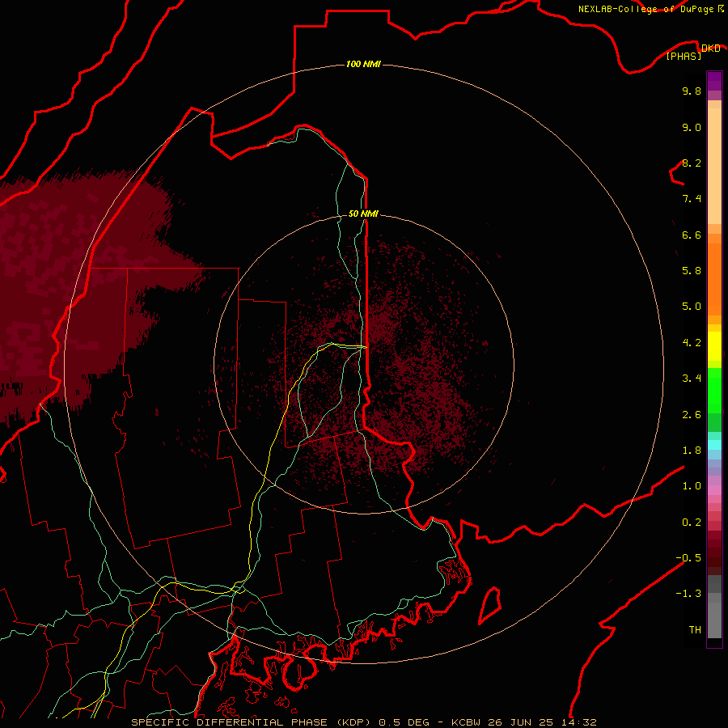Image resolution: width=728 pixels, height=728 pixels.
Task: Click the 9.0 value on the color scale
Action: (692, 127)
